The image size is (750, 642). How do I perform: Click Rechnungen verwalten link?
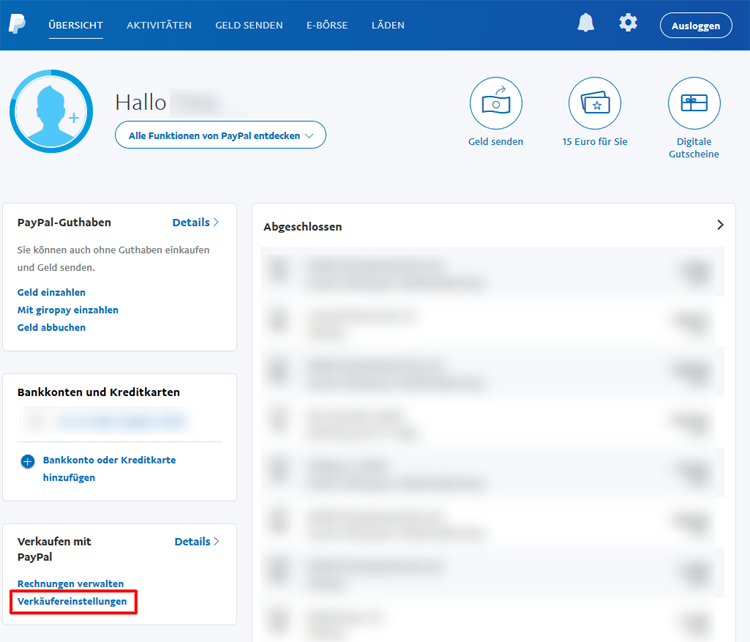[70, 584]
